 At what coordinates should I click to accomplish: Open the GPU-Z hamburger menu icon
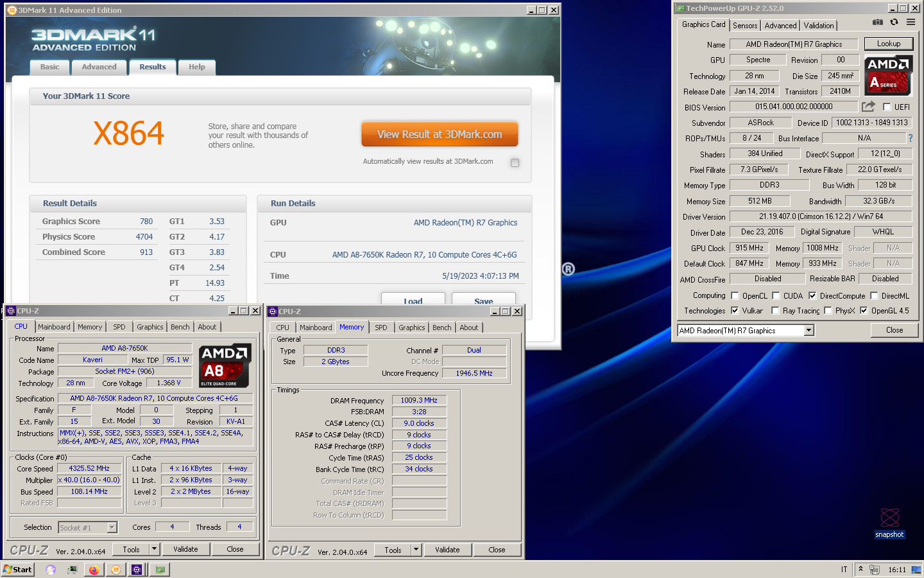pyautogui.click(x=911, y=22)
